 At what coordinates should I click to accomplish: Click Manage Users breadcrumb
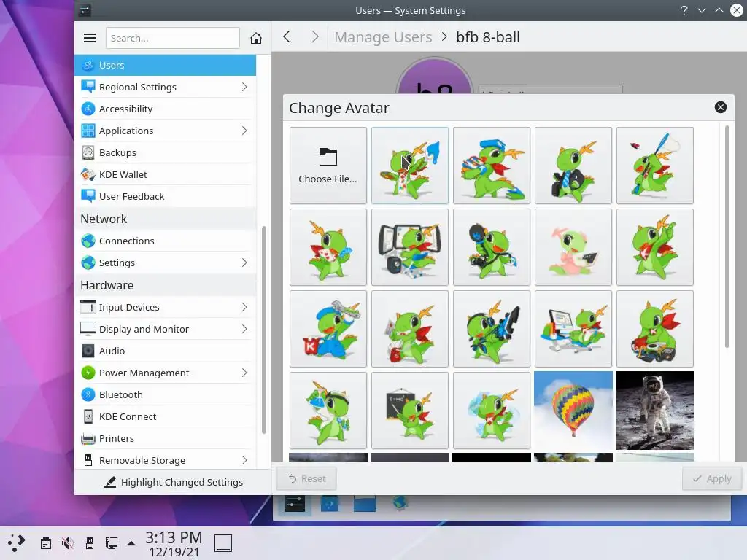click(x=383, y=37)
